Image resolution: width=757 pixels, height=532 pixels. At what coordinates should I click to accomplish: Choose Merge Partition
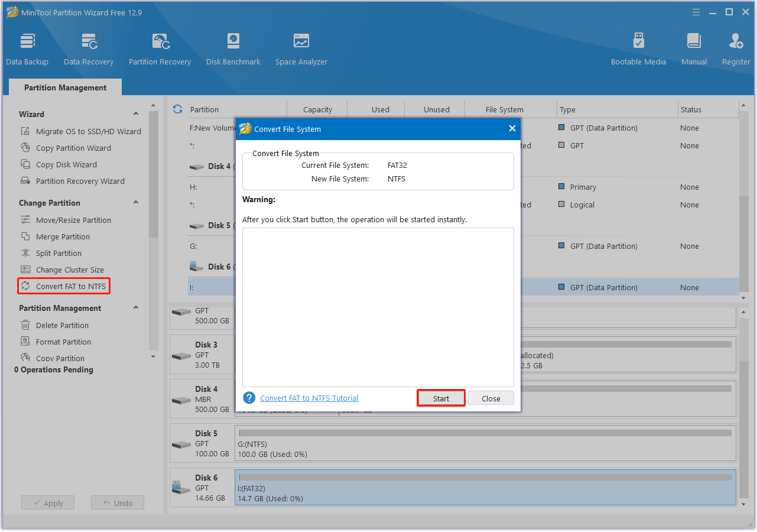coord(55,236)
